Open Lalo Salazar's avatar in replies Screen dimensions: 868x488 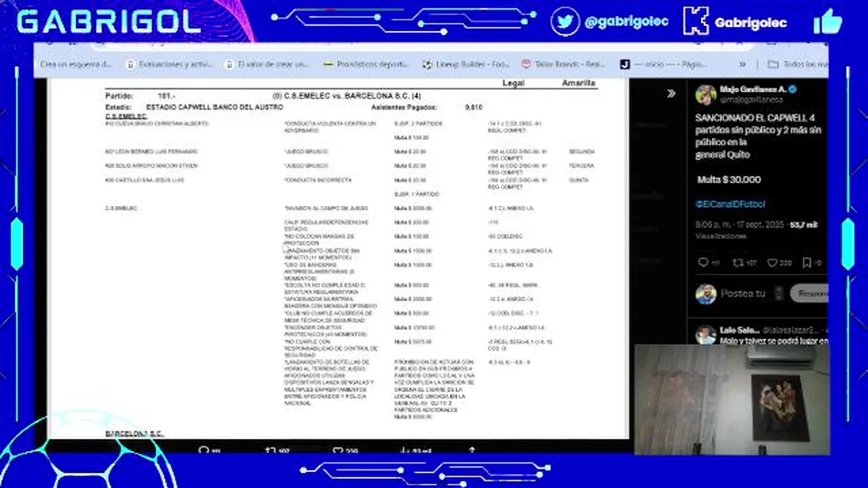(705, 335)
